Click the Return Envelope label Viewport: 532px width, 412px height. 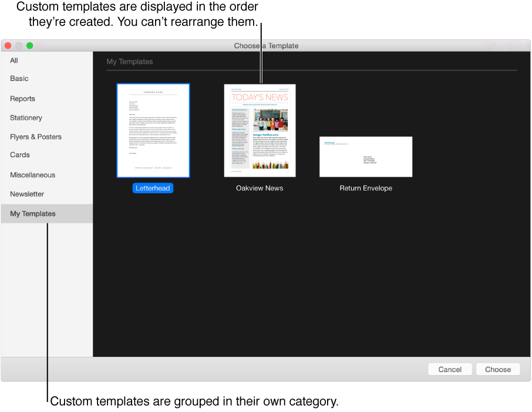pyautogui.click(x=366, y=188)
